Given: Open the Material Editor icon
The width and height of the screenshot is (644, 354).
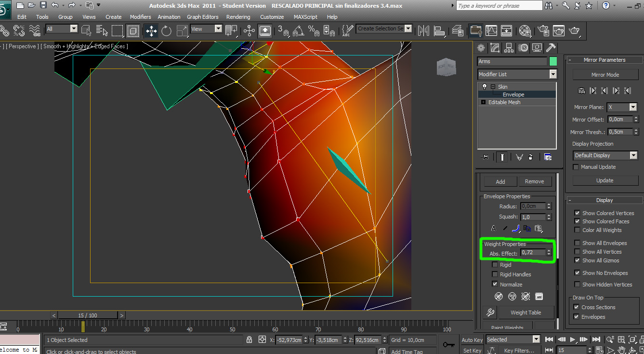Looking at the screenshot, I should (524, 31).
